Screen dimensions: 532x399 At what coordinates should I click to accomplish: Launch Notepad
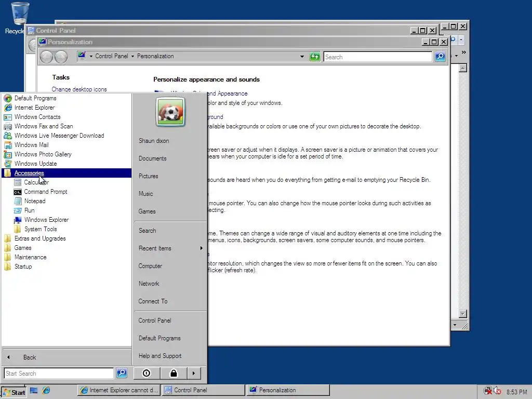pyautogui.click(x=35, y=201)
